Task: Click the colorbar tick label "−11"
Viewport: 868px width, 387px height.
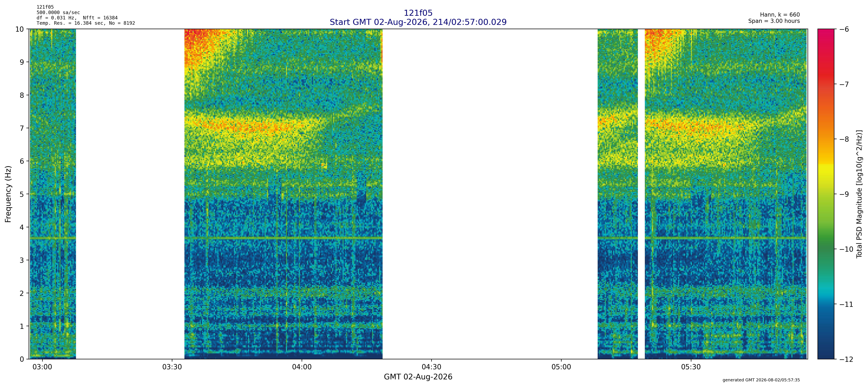Action: (x=846, y=304)
